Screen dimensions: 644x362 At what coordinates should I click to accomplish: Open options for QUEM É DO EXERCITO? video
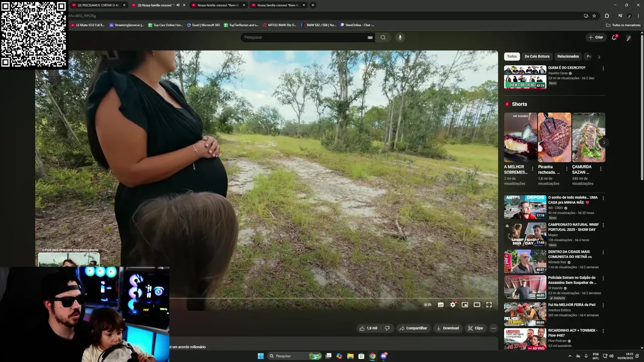(x=603, y=68)
